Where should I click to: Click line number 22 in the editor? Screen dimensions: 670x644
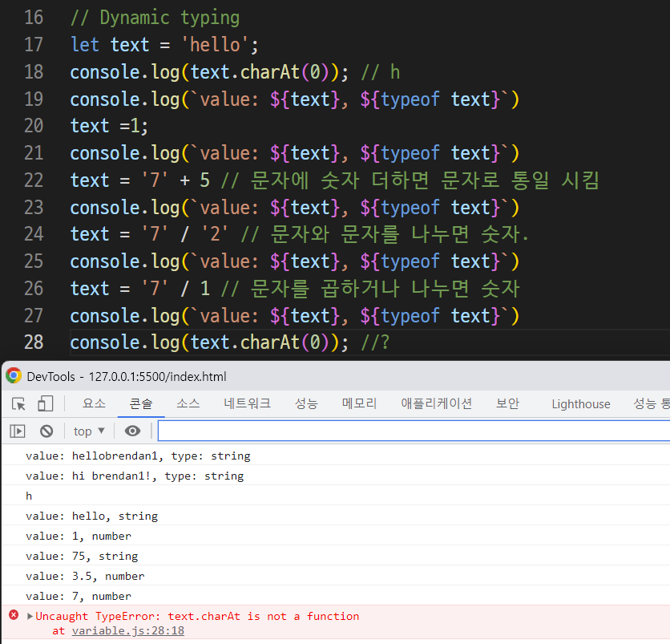[34, 180]
